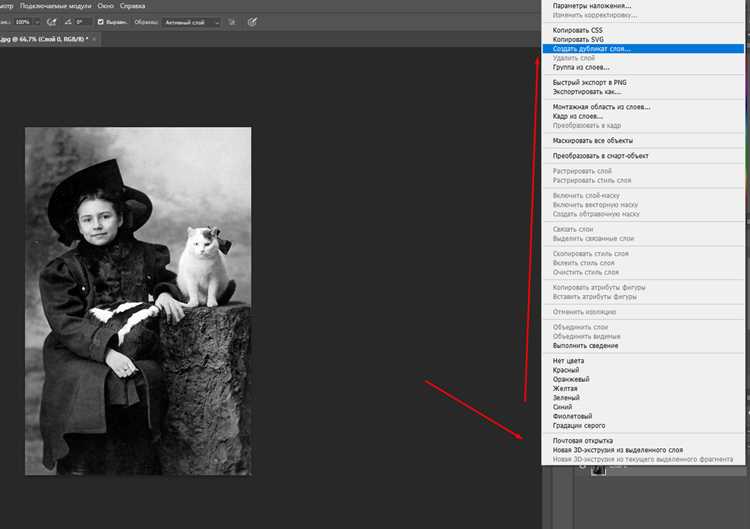This screenshot has height=529, width=750.
Task: Open the 100% flow dropdown arrow
Action: pos(37,22)
